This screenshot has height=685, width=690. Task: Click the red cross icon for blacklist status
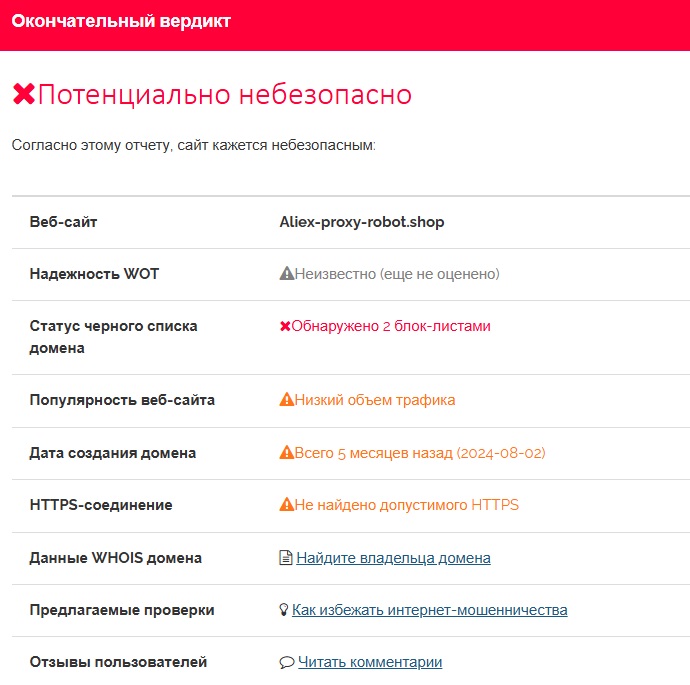pos(285,326)
